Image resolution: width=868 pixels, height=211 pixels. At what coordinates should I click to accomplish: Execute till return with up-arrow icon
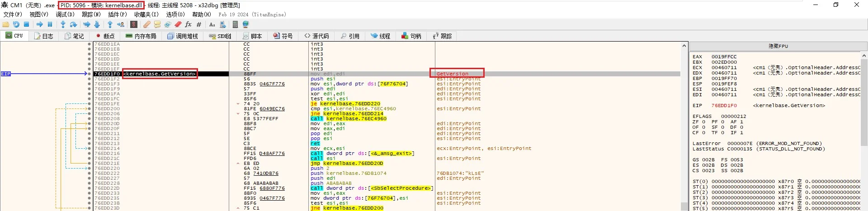(110, 24)
